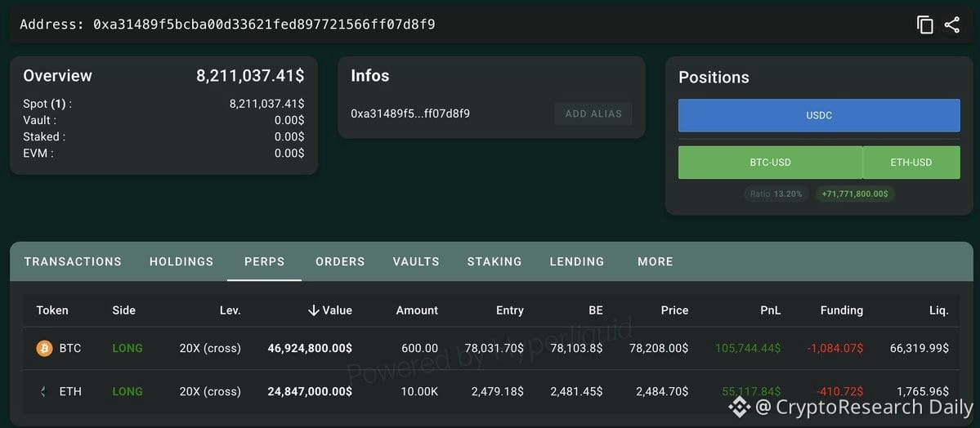Expand the More tab menu

click(x=655, y=262)
